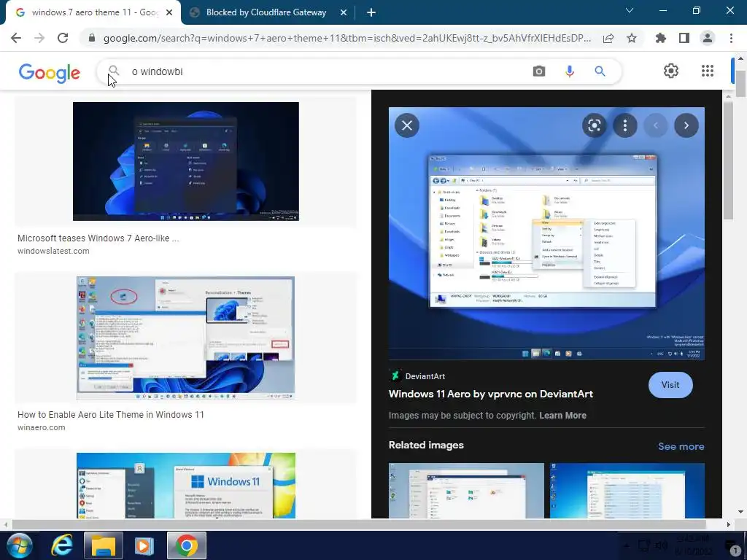
Task: Click the Chrome taskbar button
Action: point(186,545)
